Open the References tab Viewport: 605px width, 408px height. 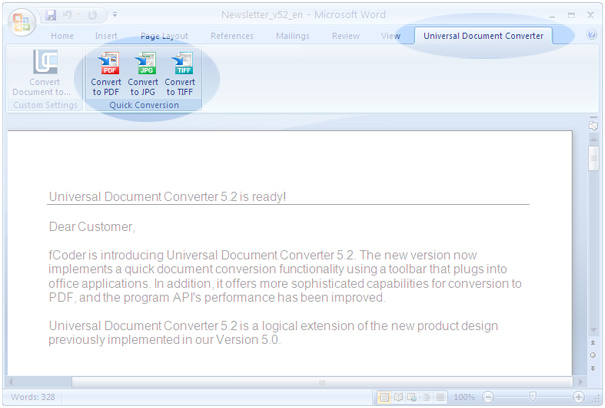click(232, 36)
